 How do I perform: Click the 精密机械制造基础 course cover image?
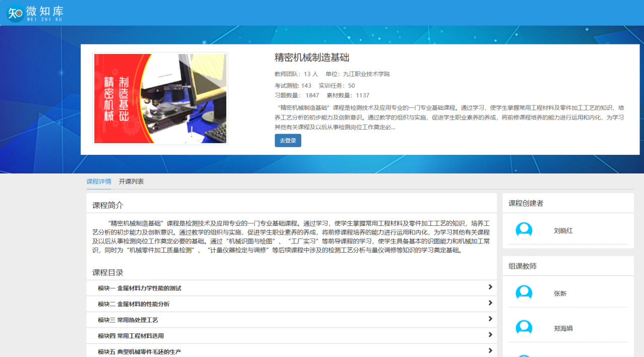pos(160,99)
